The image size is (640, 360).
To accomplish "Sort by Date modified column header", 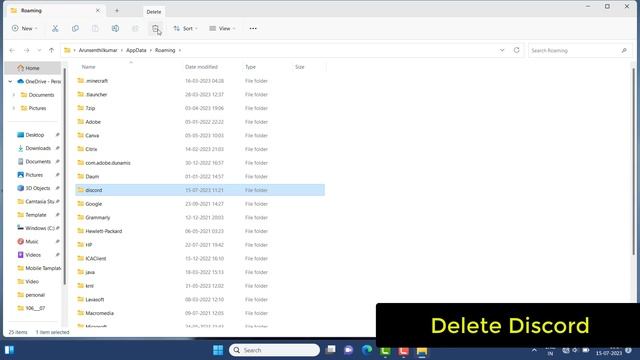I will tap(201, 67).
